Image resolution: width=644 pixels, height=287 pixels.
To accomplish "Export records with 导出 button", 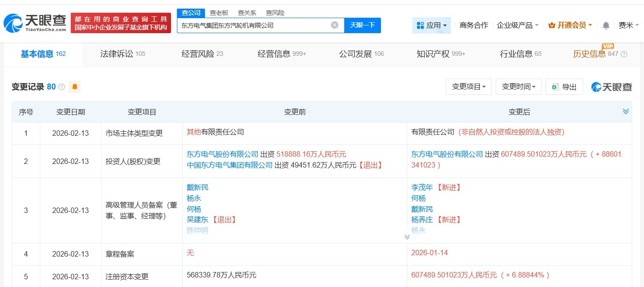I will coord(564,87).
